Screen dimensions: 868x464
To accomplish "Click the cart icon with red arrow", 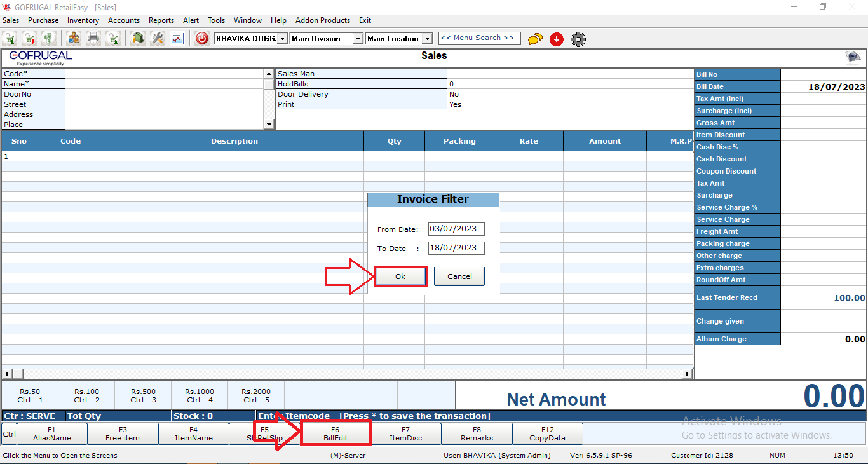I will pyautogui.click(x=30, y=38).
